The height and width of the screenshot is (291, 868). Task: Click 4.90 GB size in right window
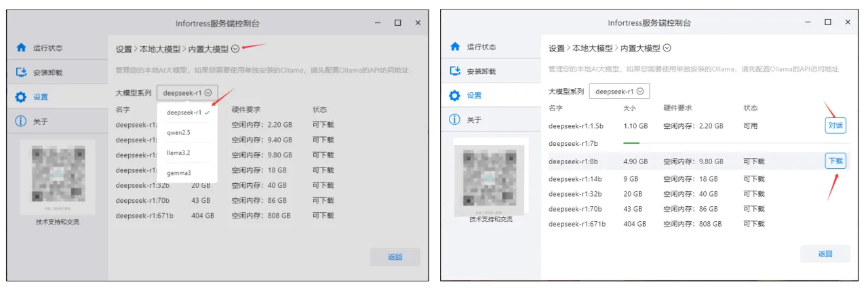tap(635, 161)
